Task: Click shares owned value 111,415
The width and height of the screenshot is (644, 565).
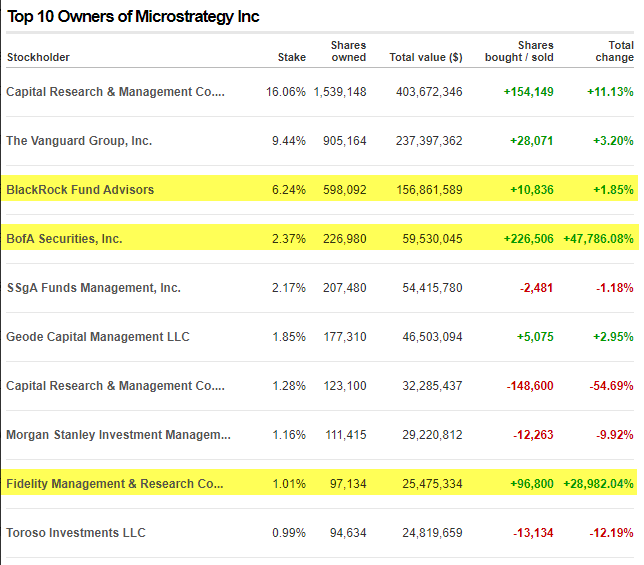Action: (x=346, y=435)
